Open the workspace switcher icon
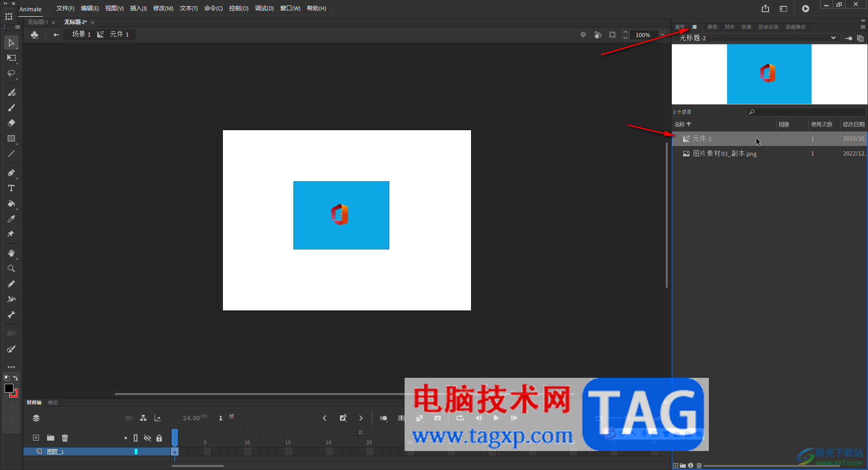 click(x=783, y=9)
